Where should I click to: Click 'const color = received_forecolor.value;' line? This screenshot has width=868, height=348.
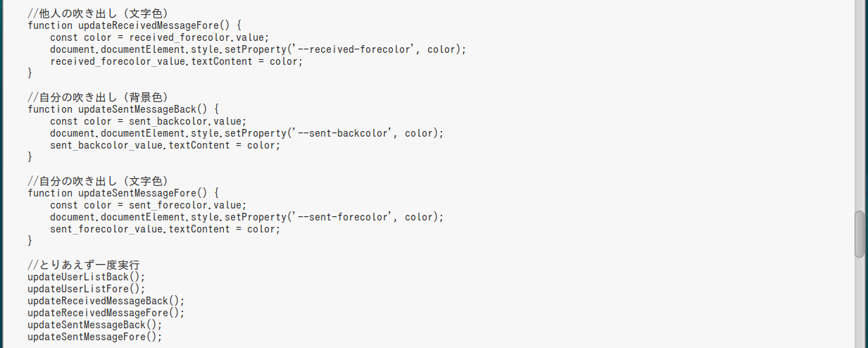pyautogui.click(x=160, y=37)
